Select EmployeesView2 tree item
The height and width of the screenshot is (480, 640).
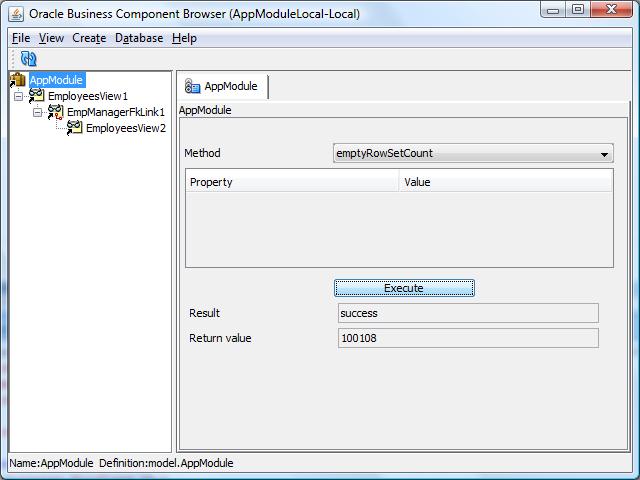click(x=126, y=128)
